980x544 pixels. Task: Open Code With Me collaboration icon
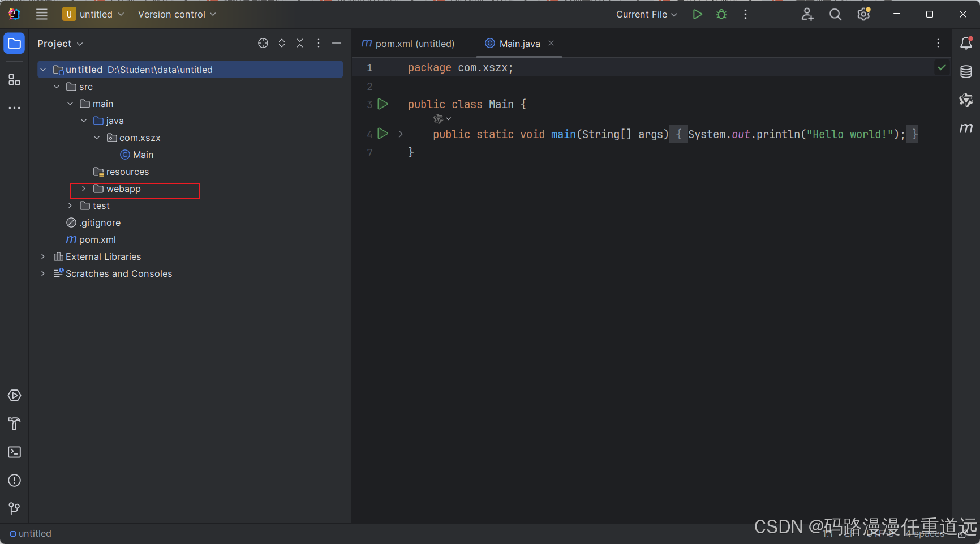807,14
